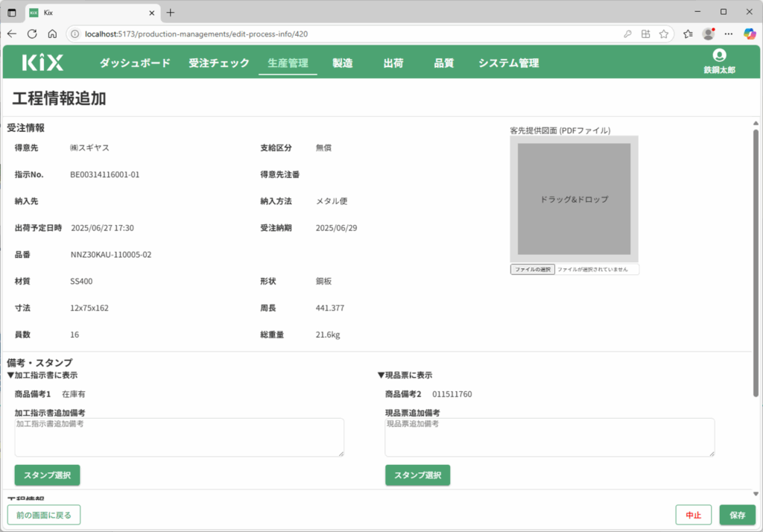Select the 商品備考2 value 011511760
Viewport: 763px width, 532px height.
[452, 394]
